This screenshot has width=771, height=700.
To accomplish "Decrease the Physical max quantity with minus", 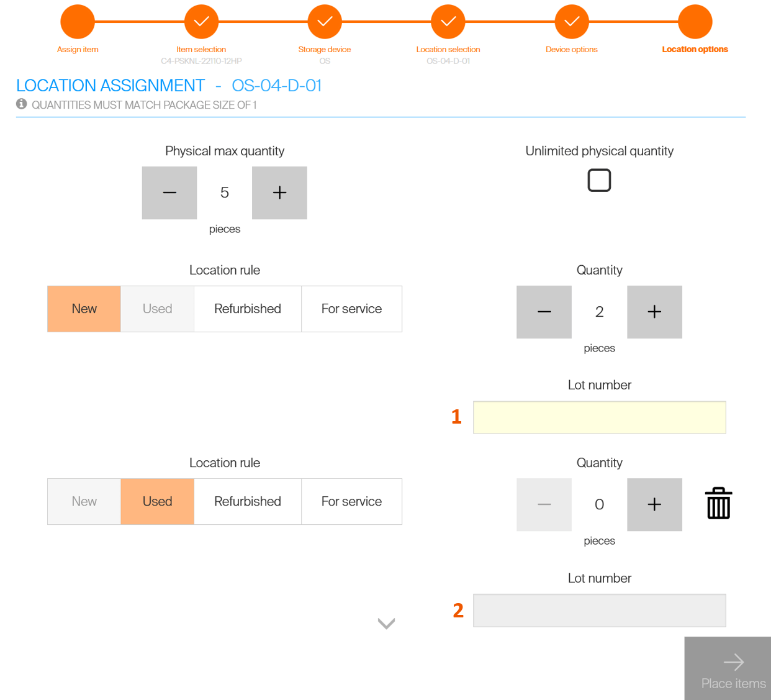I will [169, 193].
